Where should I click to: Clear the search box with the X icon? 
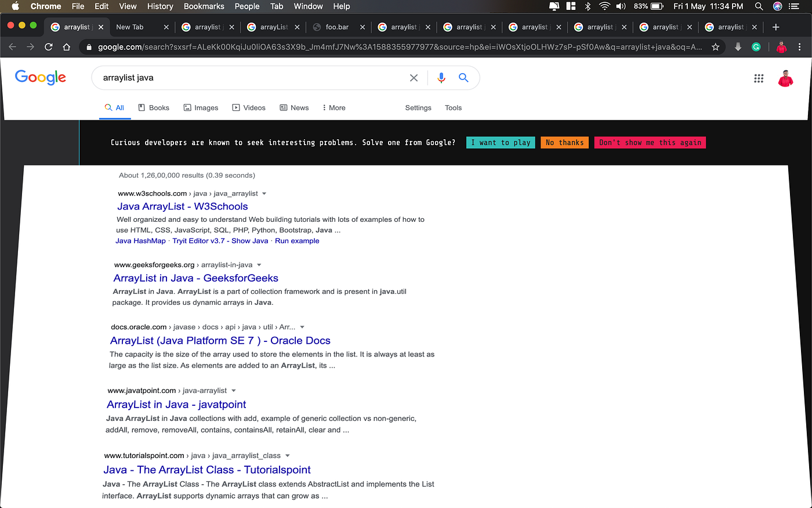point(414,78)
